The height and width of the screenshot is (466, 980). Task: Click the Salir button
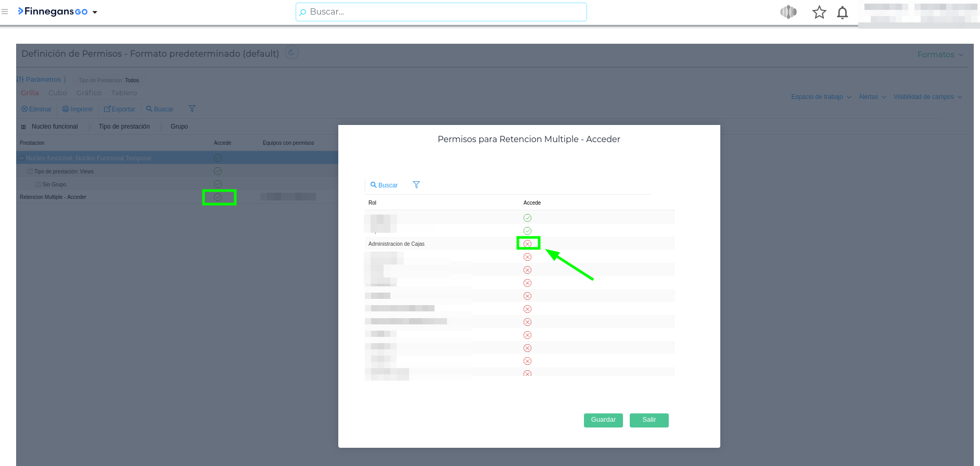point(648,420)
